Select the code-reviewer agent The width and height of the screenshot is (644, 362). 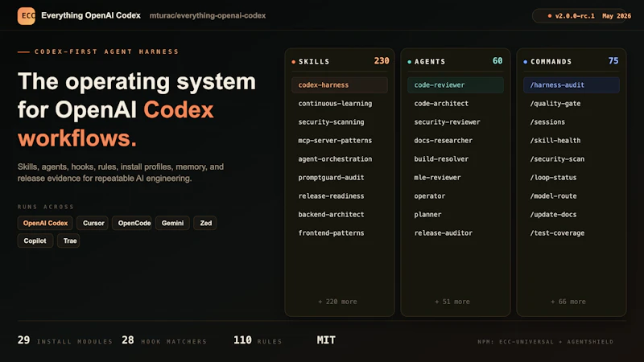point(456,85)
